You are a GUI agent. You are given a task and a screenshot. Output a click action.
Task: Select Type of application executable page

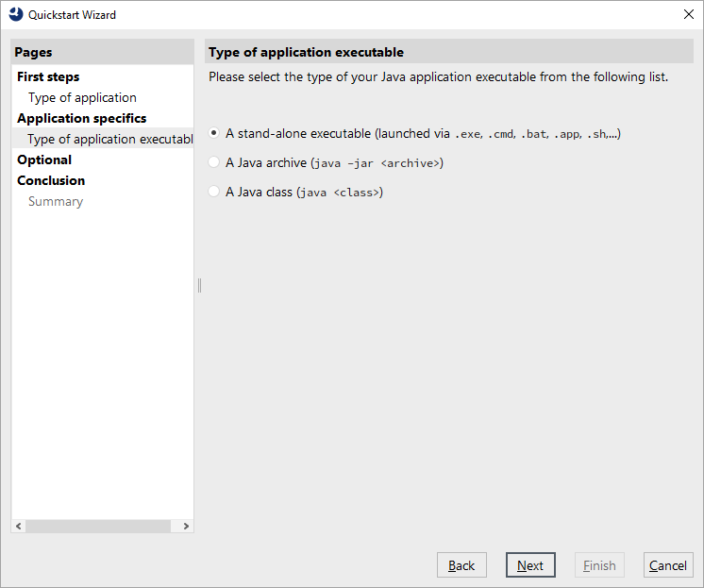[x=103, y=139]
